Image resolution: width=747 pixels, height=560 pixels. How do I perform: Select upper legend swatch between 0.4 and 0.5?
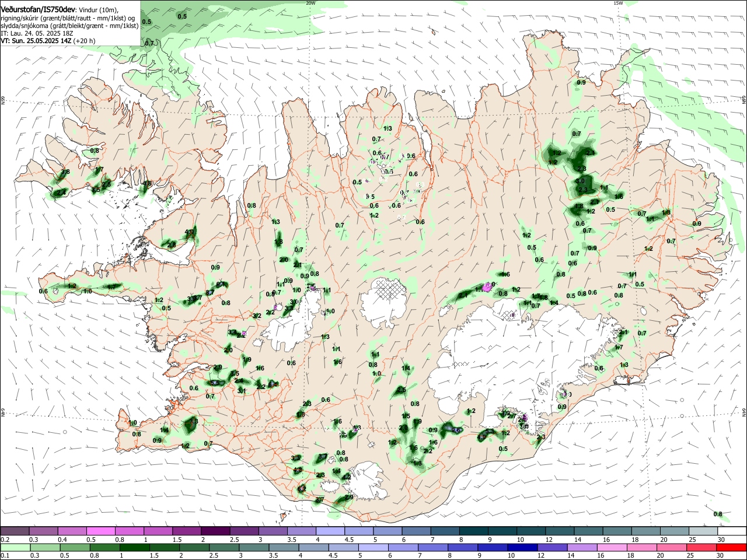(72, 531)
